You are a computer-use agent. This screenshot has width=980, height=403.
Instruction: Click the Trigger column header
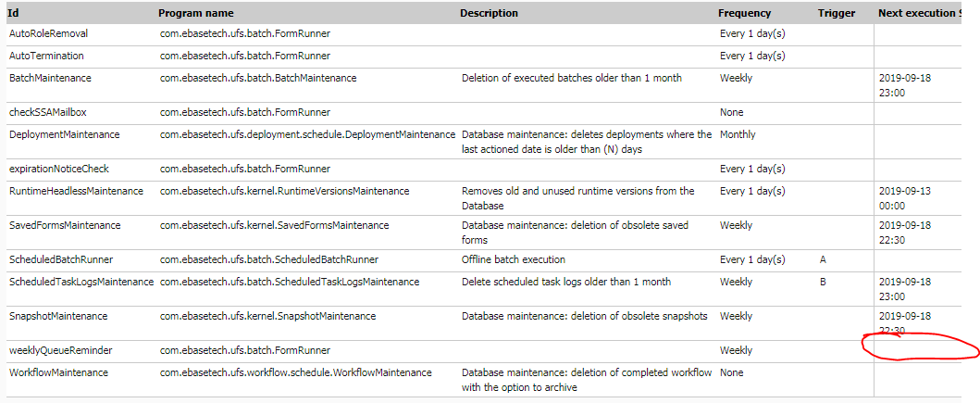(x=837, y=13)
